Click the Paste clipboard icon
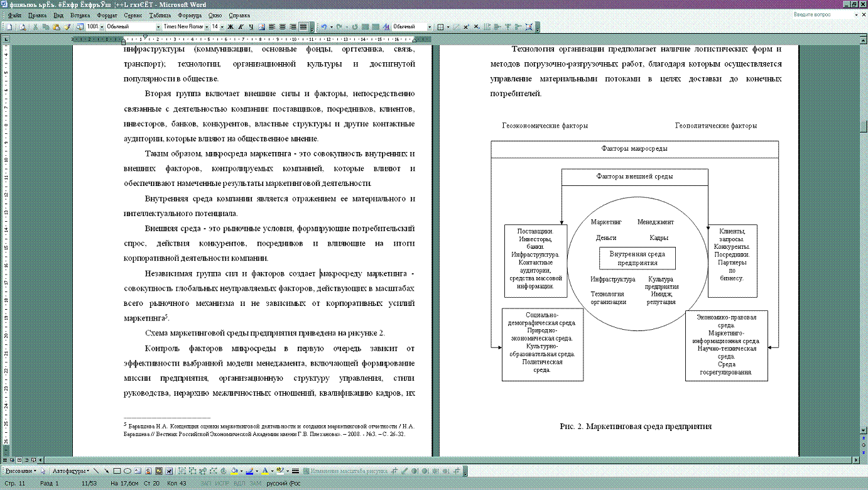This screenshot has width=868, height=490. [x=57, y=27]
